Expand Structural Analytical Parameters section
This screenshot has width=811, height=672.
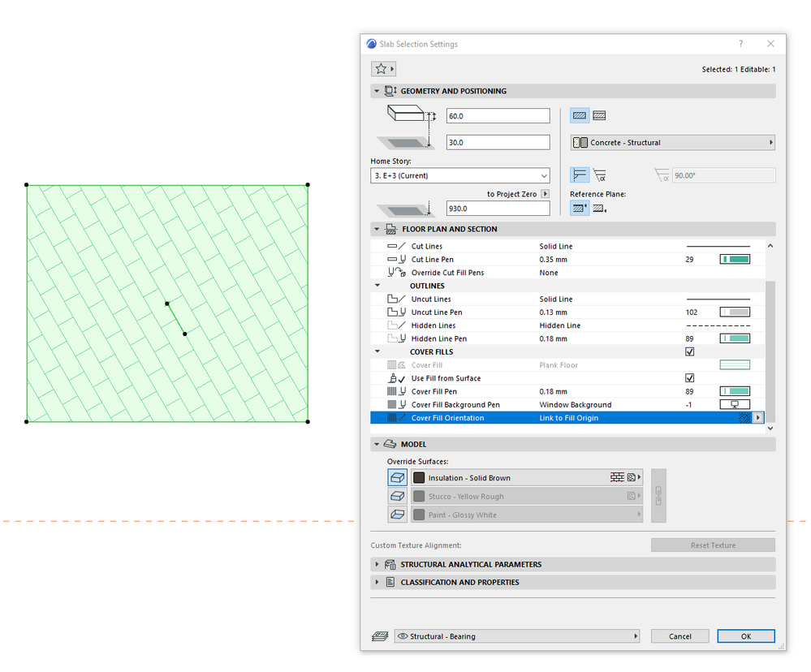click(377, 564)
